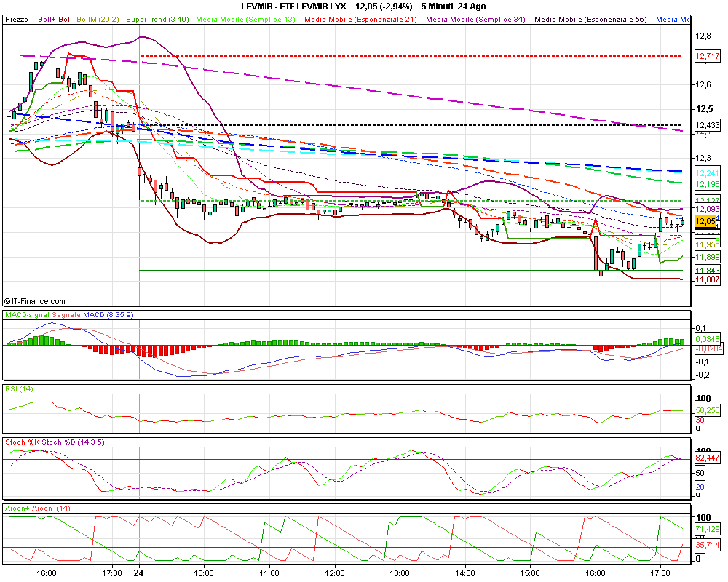Select the Boll+ legend entry
The height and width of the screenshot is (582, 728).
[x=47, y=20]
